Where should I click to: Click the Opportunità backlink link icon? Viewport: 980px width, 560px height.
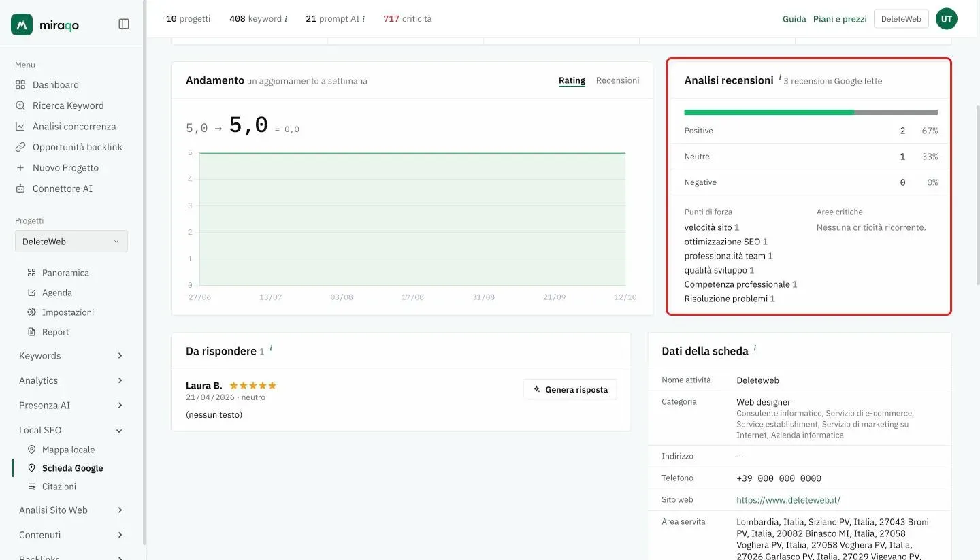(x=20, y=147)
